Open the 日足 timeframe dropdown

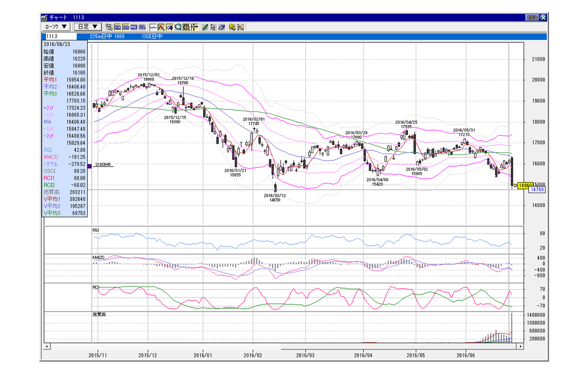[x=88, y=27]
